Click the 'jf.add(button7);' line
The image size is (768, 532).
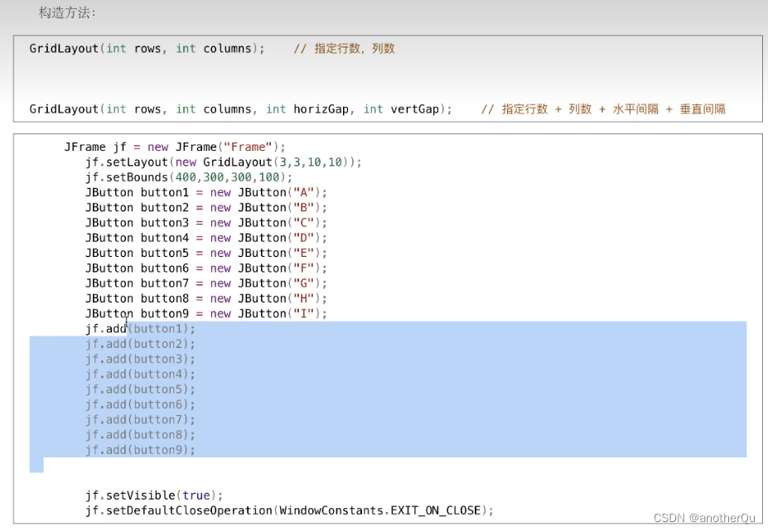(140, 420)
